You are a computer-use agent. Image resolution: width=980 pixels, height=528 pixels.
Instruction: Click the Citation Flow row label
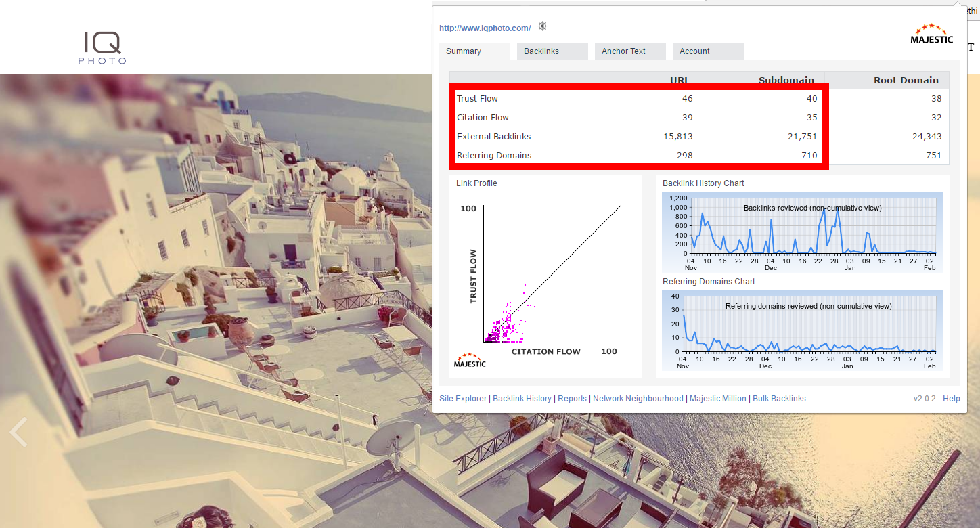(x=483, y=118)
